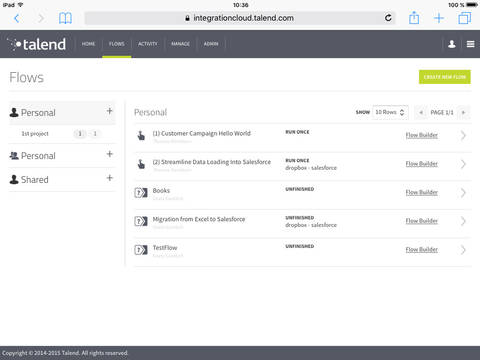Open Flow Builder link for Books
480x360 pixels.
pos(422,192)
